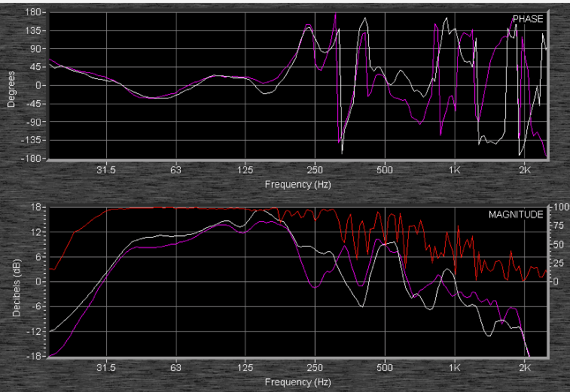Click the 0 tick on Degrees axis

tap(38, 85)
